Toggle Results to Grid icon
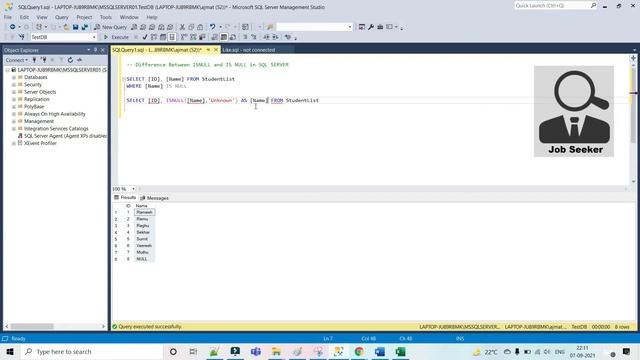The width and height of the screenshot is (640, 360). pos(224,37)
